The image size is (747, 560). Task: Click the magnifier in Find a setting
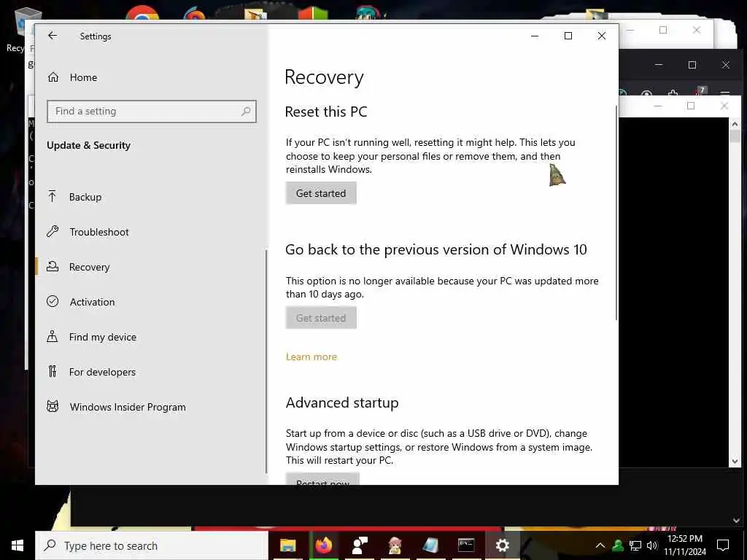(x=246, y=112)
